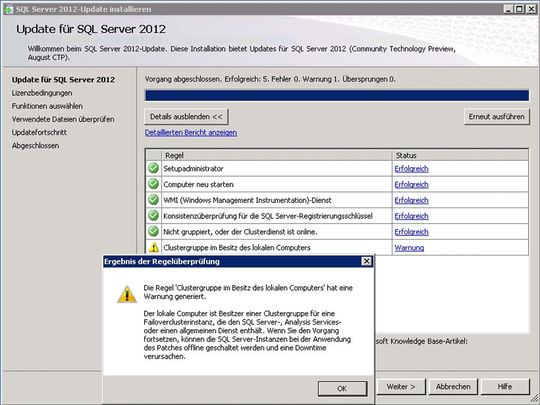This screenshot has height=405, width=540.
Task: Click the Status column header
Action: click(460, 155)
